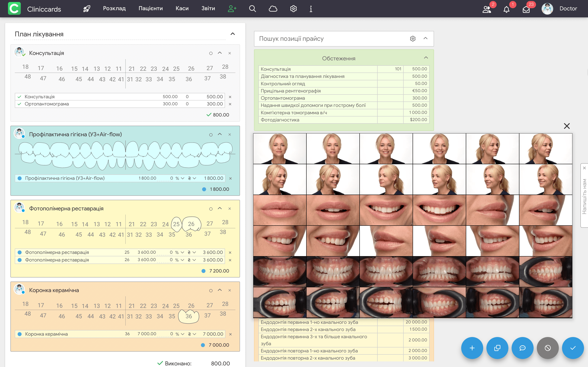Viewport: 588px width, 367px height.
Task: Open search with the magnifier icon
Action: (x=252, y=9)
